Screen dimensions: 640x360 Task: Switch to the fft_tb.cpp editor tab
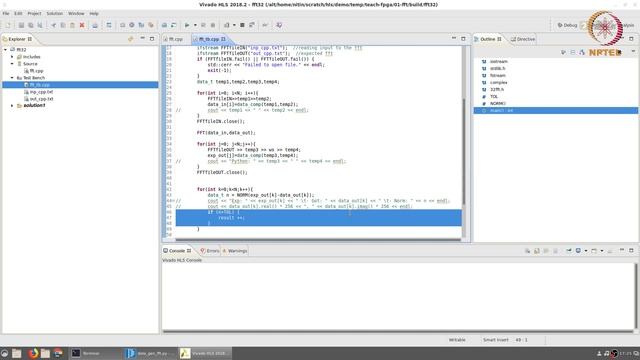(210, 39)
